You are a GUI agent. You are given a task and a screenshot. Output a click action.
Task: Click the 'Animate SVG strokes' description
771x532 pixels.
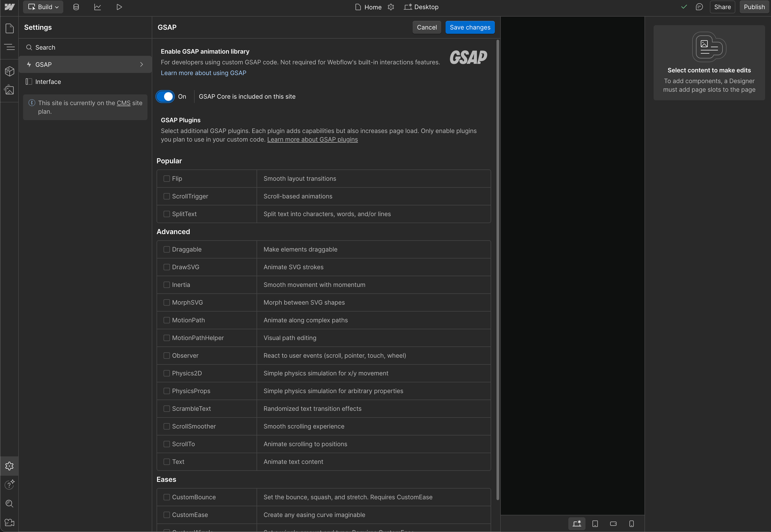(294, 267)
